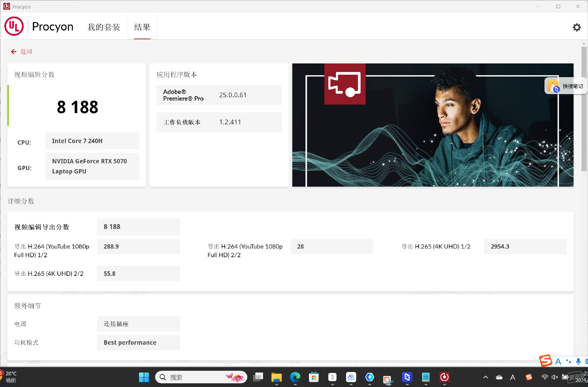The height and width of the screenshot is (387, 588).
Task: Click workload version 1.2.411
Action: 230,122
